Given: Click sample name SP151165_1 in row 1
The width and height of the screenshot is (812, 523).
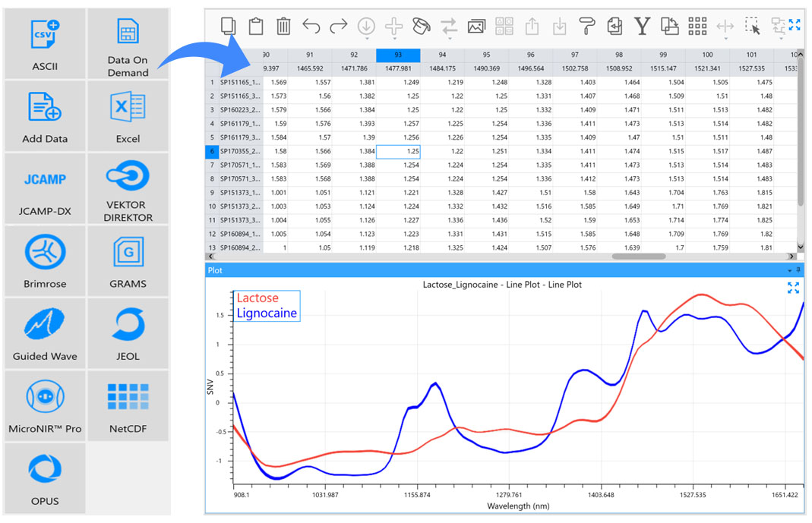Looking at the screenshot, I should pos(240,82).
